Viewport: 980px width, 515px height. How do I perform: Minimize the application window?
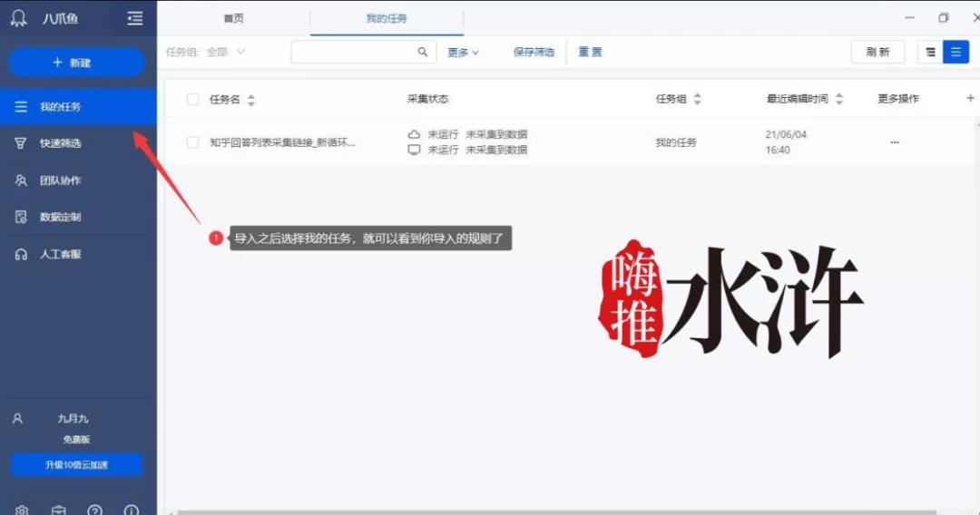click(909, 18)
